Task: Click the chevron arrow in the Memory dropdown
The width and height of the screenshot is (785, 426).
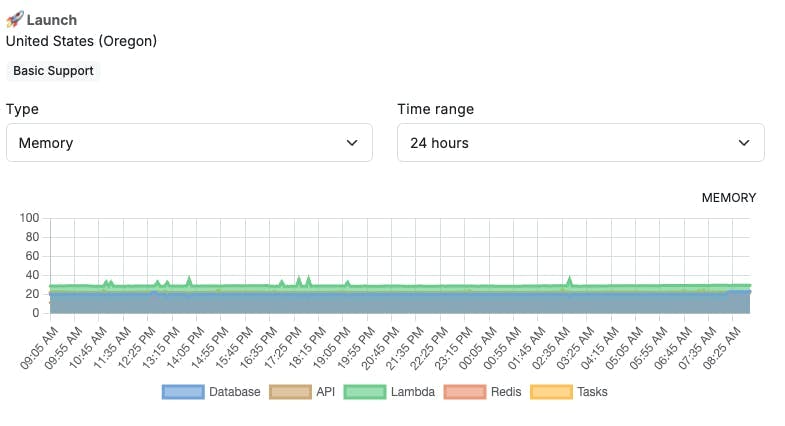Action: [352, 143]
